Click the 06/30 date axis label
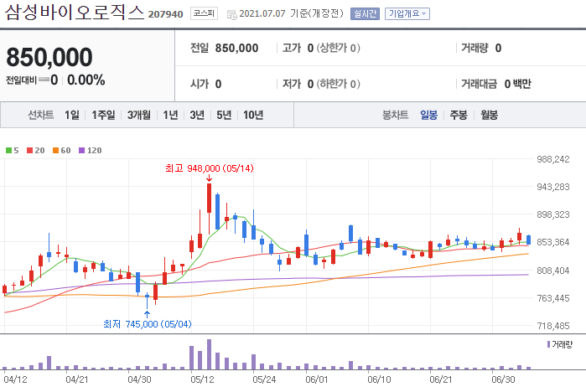 [x=503, y=379]
